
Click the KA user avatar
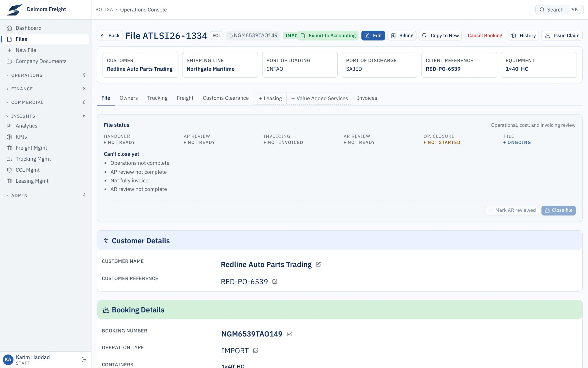click(x=8, y=359)
